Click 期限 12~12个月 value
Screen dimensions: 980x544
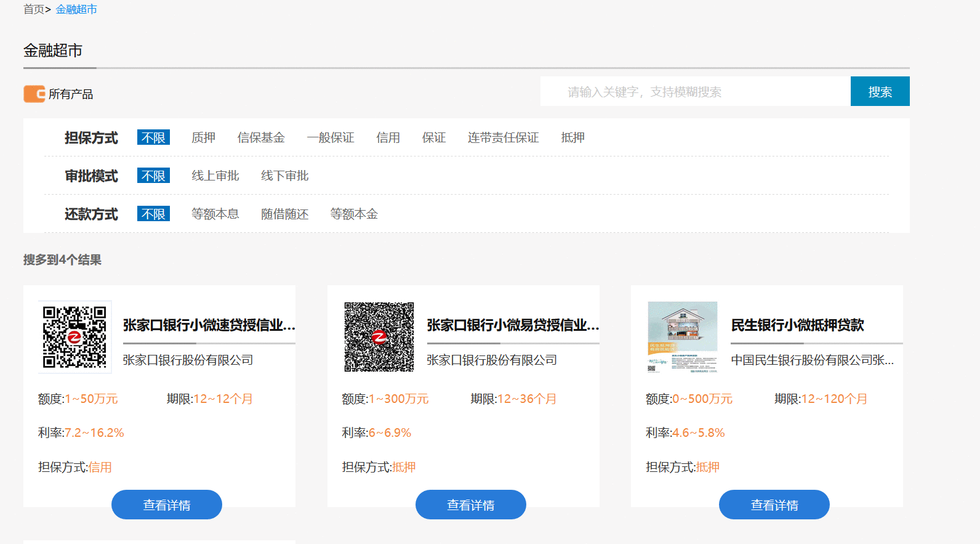pyautogui.click(x=223, y=399)
